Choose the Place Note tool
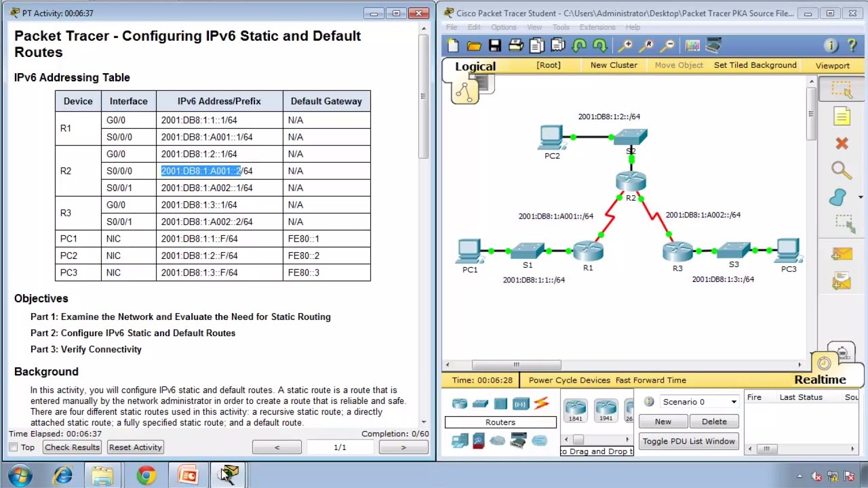 842,117
